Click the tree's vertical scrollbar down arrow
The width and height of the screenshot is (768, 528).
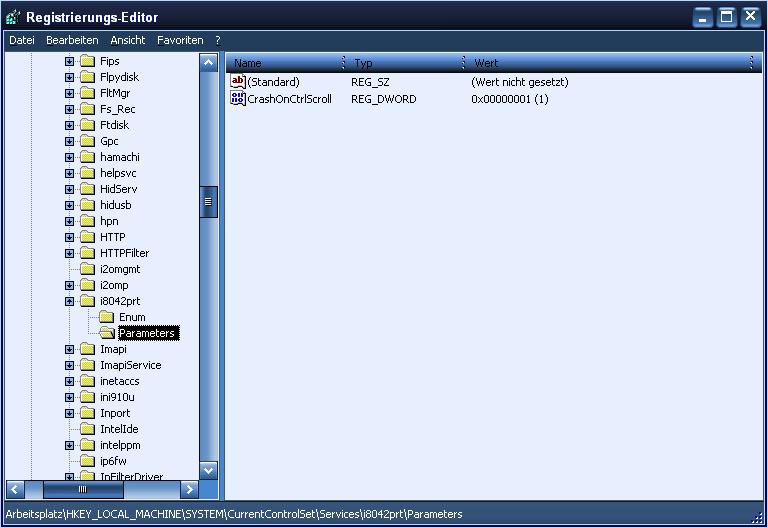pos(209,469)
